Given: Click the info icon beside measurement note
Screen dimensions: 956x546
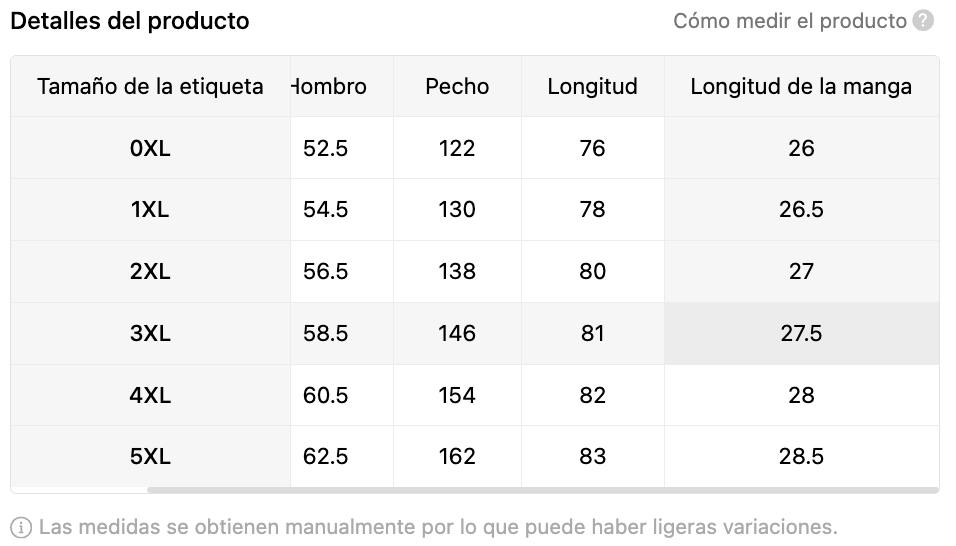Looking at the screenshot, I should point(20,527).
